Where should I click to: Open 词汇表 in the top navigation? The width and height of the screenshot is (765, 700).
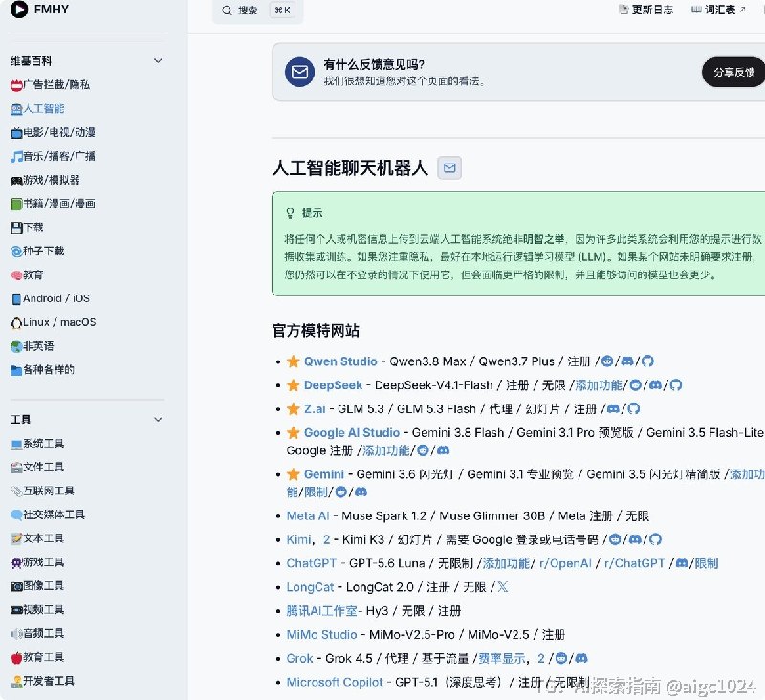(x=718, y=10)
